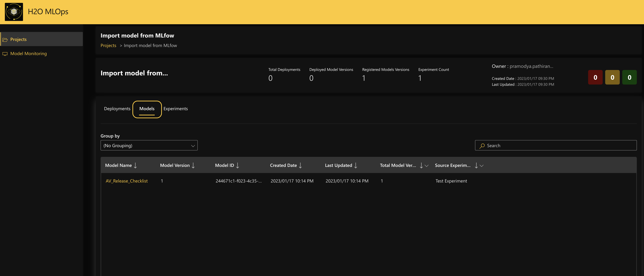Click the H2O MLOps logo icon
The width and height of the screenshot is (644, 276).
tap(14, 12)
